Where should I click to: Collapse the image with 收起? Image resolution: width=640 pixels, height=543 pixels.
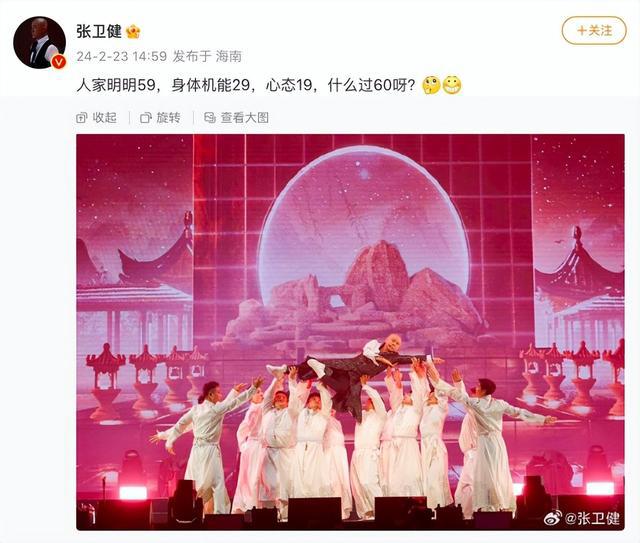[x=97, y=118]
